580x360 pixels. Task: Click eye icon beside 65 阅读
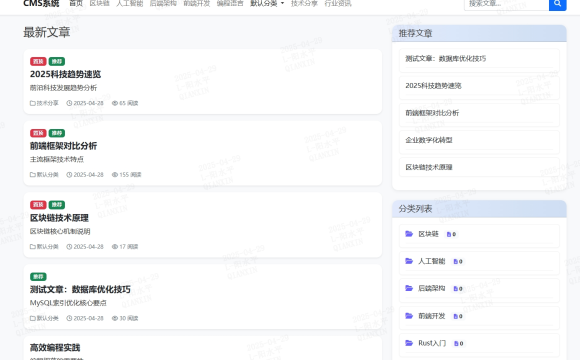click(x=115, y=103)
